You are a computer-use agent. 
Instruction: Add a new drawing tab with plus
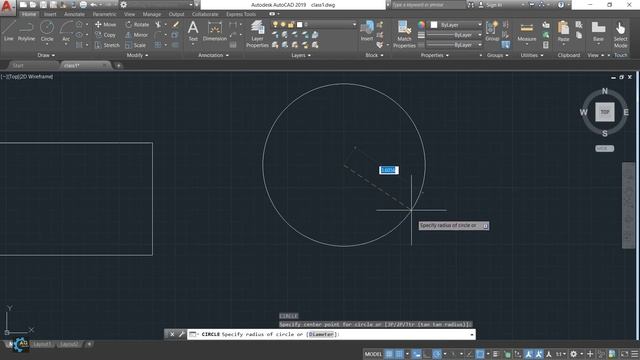click(118, 65)
